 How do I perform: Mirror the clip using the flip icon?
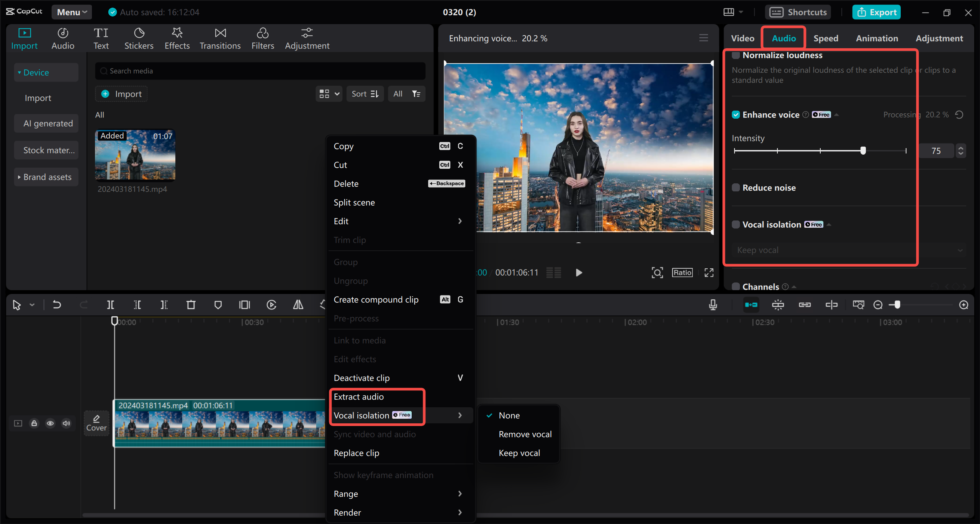298,305
